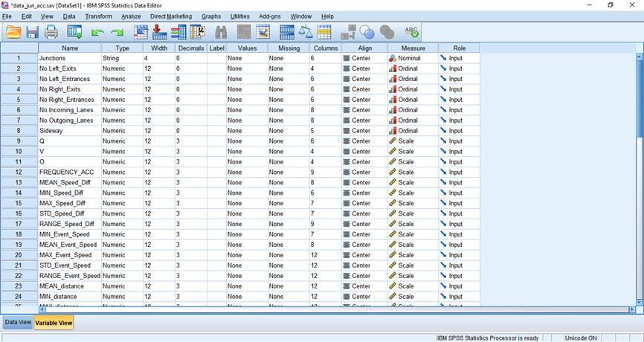The image size is (644, 342).
Task: Select the No.Incoming_Lanes name cell
Action: tap(70, 110)
